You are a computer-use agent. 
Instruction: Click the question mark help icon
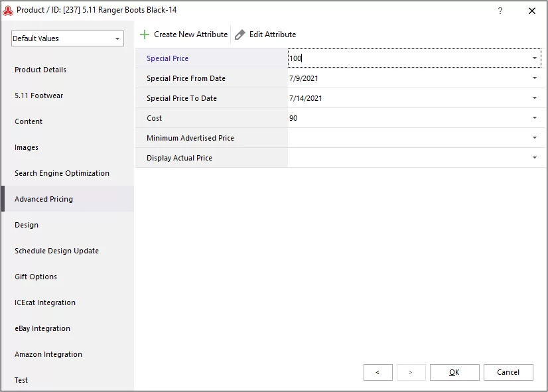click(x=500, y=11)
